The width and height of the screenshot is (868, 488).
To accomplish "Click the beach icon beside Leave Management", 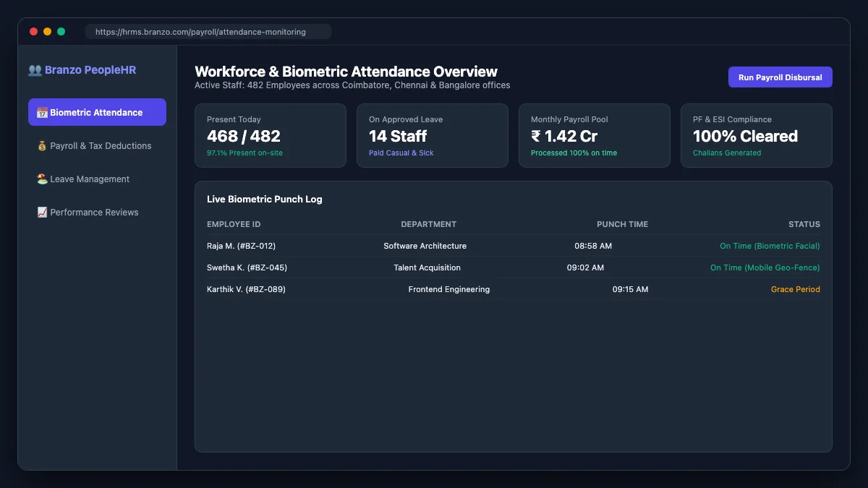I will tap(42, 179).
